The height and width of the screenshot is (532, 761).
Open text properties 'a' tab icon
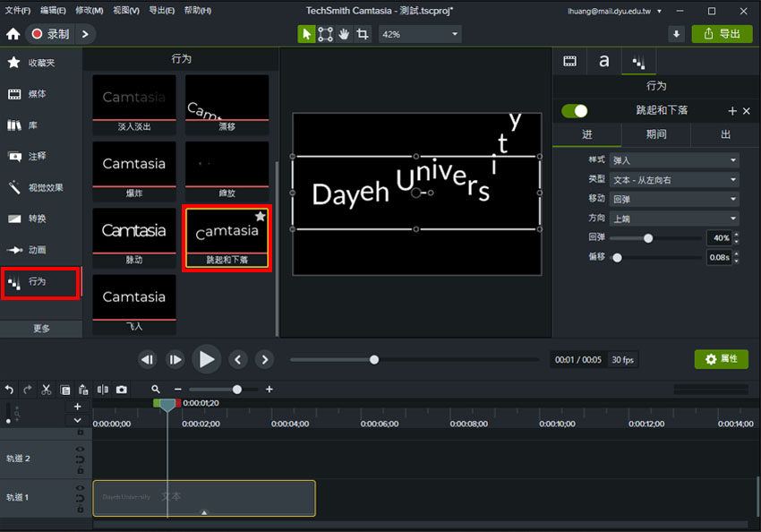pos(604,61)
